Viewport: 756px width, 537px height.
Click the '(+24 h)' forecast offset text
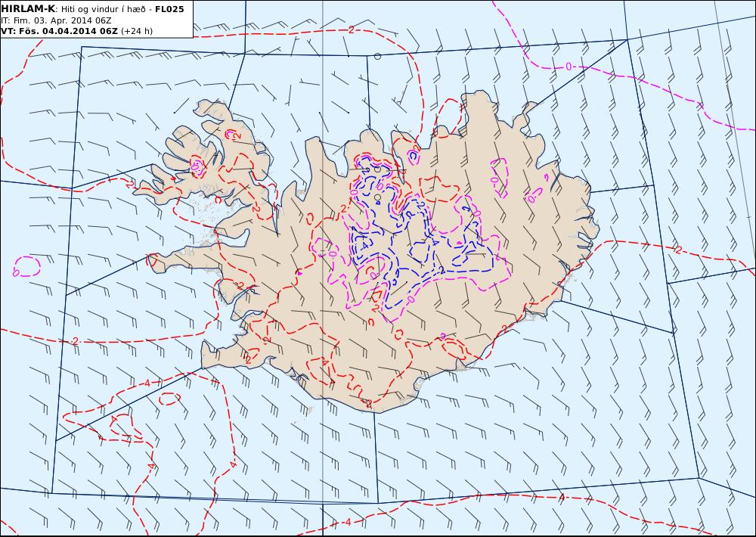tap(137, 31)
